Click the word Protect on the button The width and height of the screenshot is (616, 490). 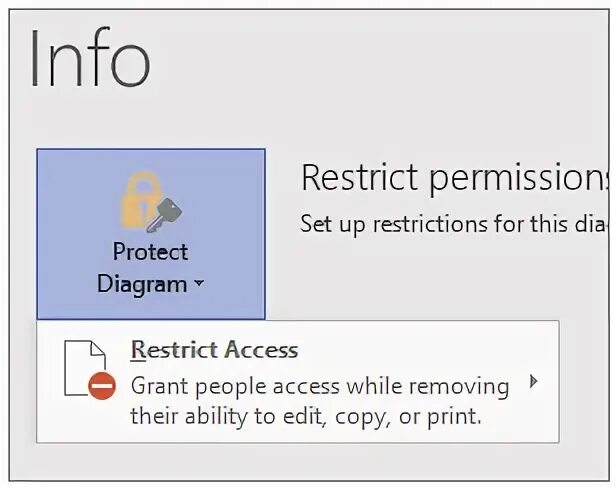150,251
